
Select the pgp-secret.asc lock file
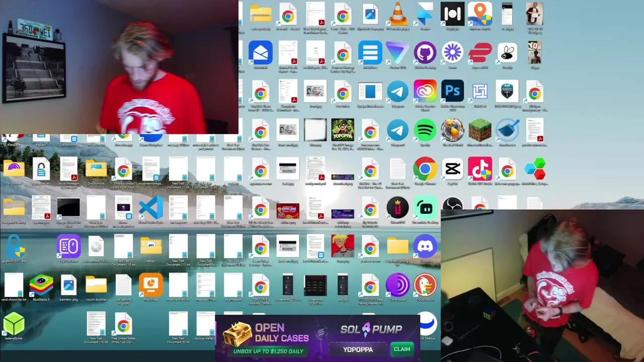click(41, 169)
